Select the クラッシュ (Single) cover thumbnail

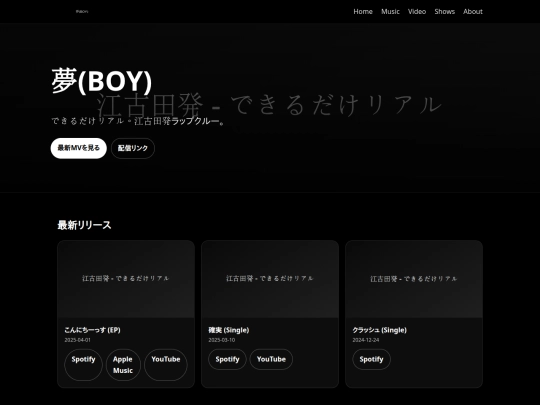click(414, 279)
